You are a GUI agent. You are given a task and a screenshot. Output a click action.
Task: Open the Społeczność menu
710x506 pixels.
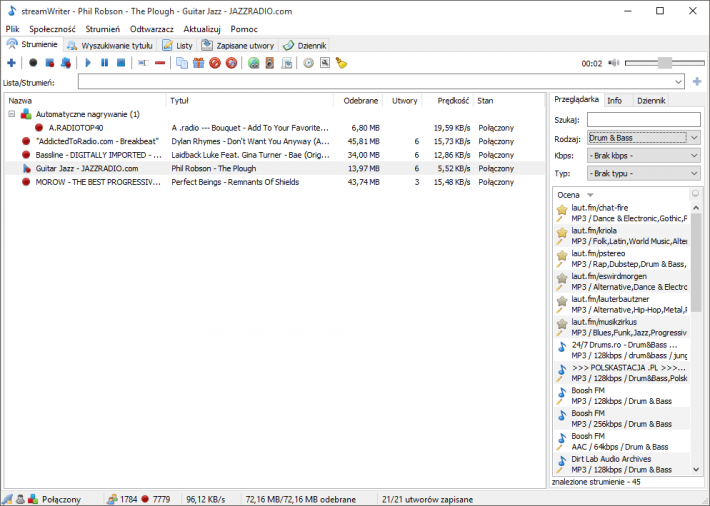[x=52, y=29]
